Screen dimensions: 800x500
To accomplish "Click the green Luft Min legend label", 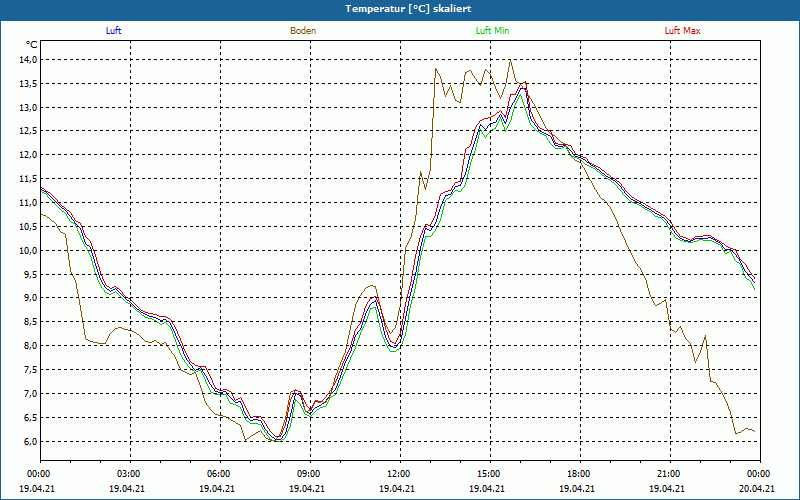I will (x=492, y=31).
